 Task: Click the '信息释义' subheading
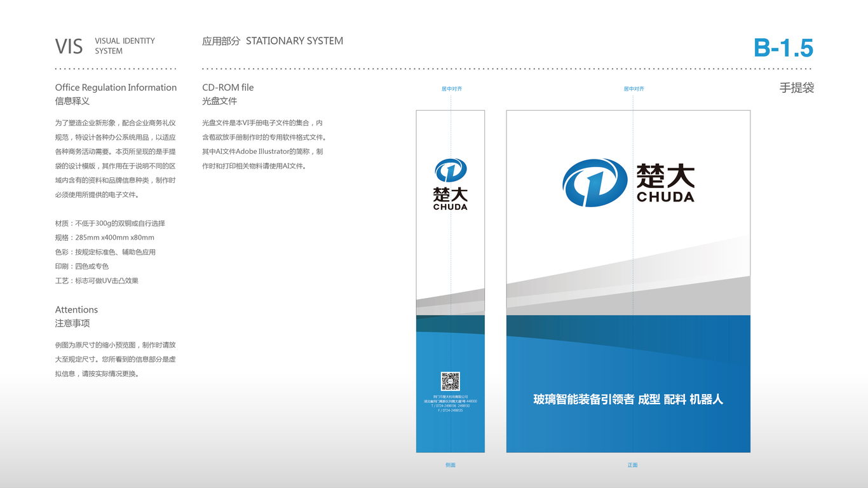(72, 101)
